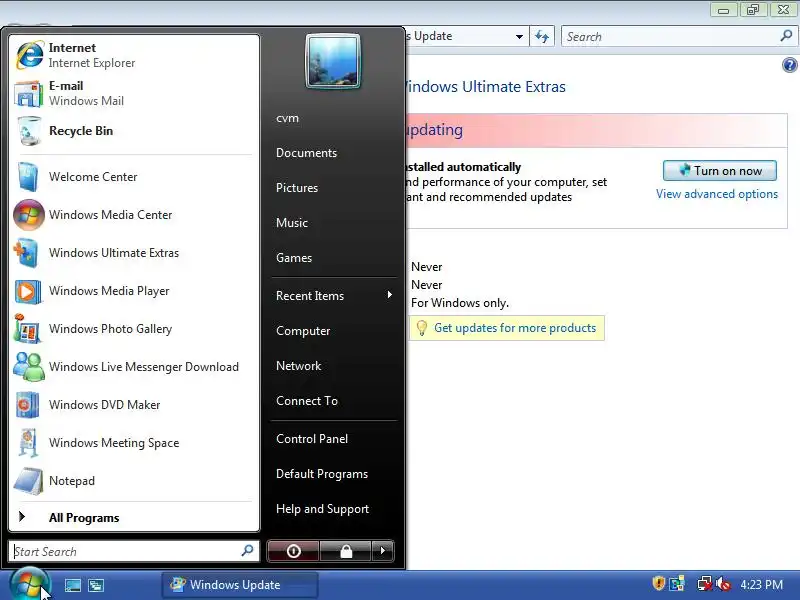Launch Windows Mail E-mail icon
Viewport: 800px width, 600px height.
click(x=29, y=93)
